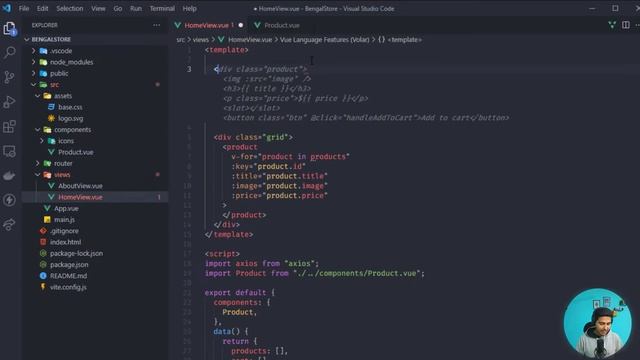The height and width of the screenshot is (360, 640).
Task: Open the Edit menu
Action: (42, 8)
